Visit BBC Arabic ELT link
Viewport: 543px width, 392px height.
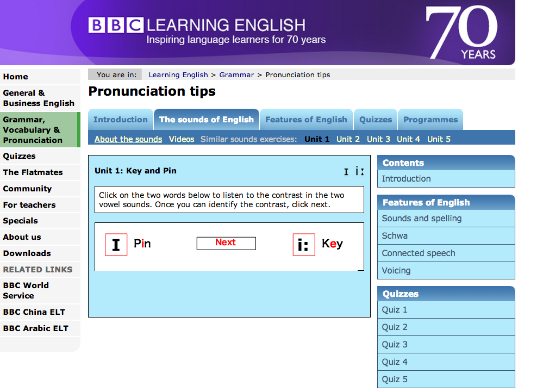click(x=40, y=328)
